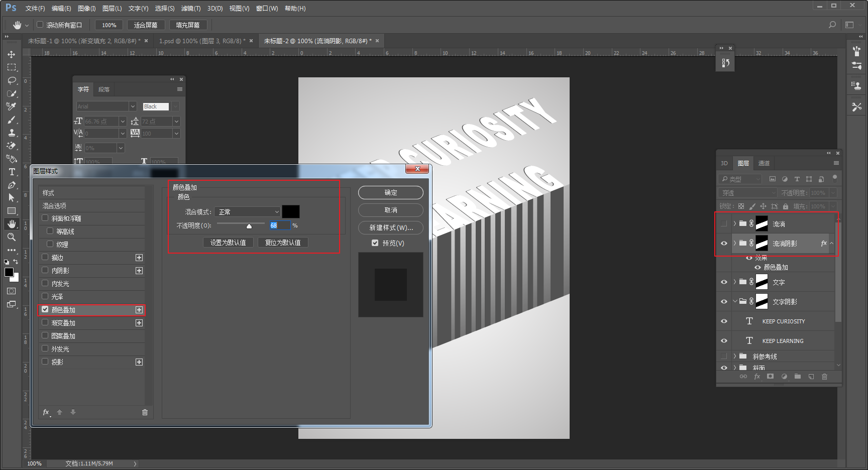This screenshot has height=470, width=868.
Task: Click the 复位为默认值 button
Action: [283, 243]
